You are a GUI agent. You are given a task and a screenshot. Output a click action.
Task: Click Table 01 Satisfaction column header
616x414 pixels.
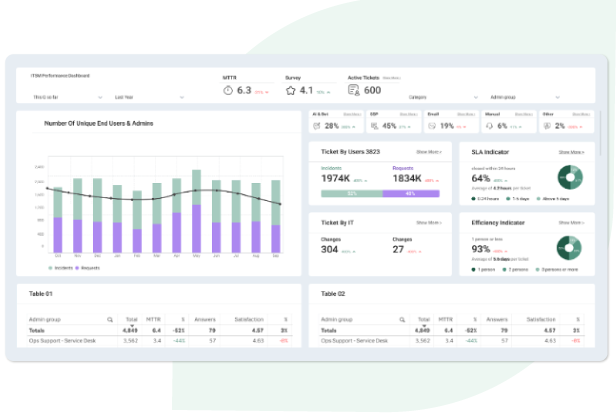249,319
